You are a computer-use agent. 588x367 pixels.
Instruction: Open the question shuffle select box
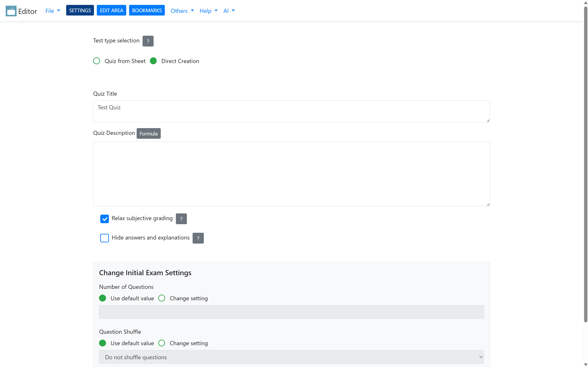point(291,357)
